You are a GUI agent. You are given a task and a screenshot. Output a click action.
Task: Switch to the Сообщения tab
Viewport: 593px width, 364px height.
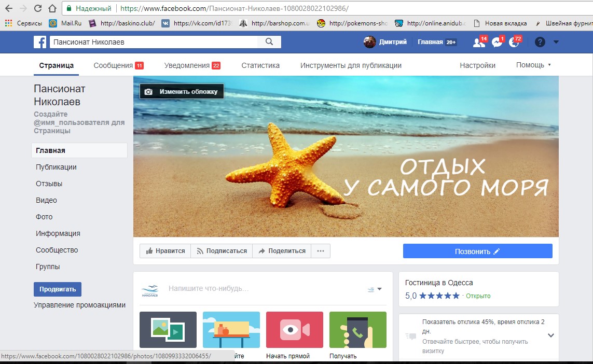click(x=118, y=65)
